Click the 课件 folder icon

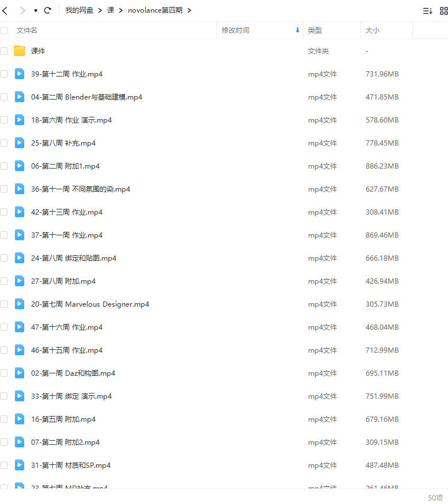(20, 51)
